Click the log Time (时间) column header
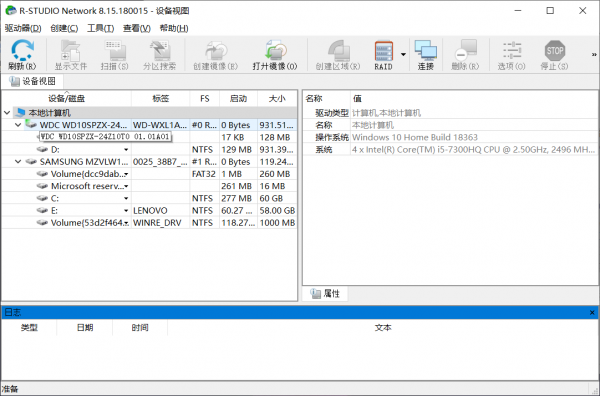 [140, 328]
